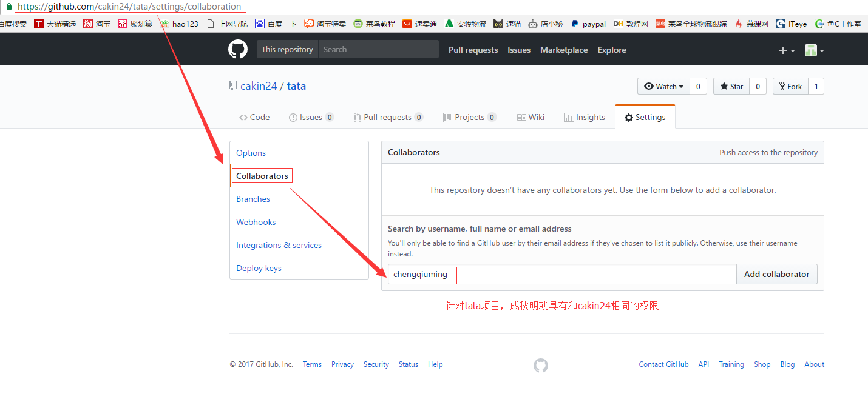Go to Marketplace
The image size is (868, 402).
[564, 50]
